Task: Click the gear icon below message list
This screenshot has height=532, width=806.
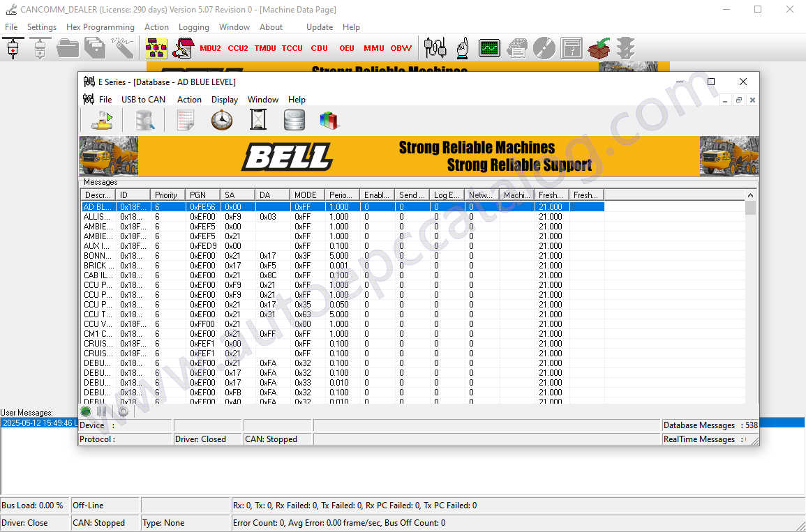Action: point(123,411)
